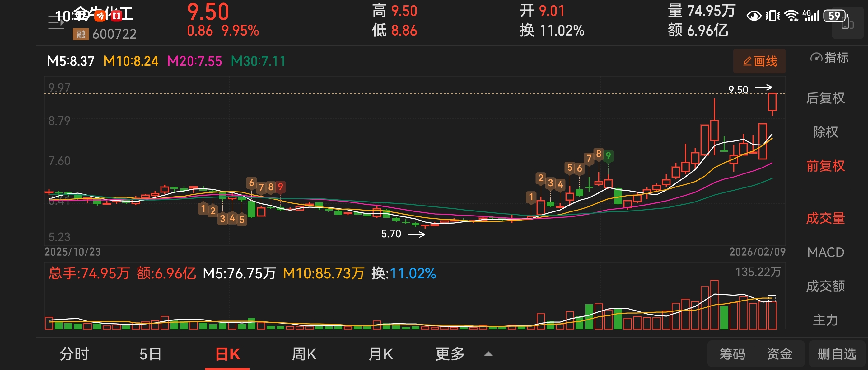This screenshot has height=370, width=868.
Task: Click the latest red candlestick at 9.50
Action: pos(772,102)
